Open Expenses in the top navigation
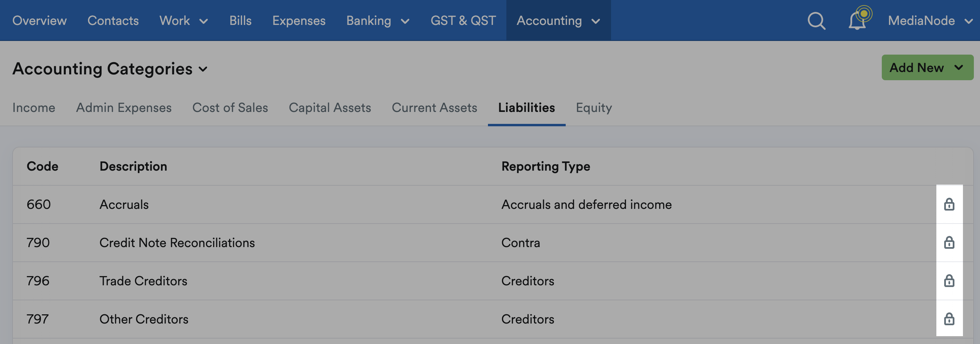This screenshot has height=344, width=980. pyautogui.click(x=299, y=21)
